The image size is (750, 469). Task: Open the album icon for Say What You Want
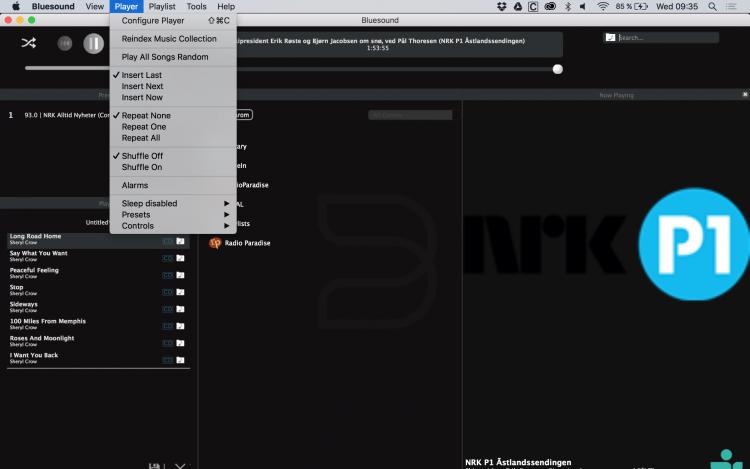point(180,258)
